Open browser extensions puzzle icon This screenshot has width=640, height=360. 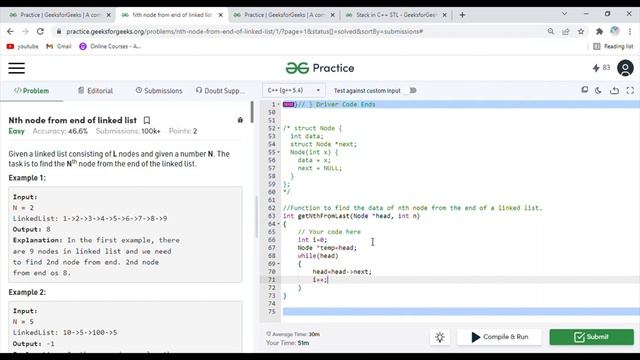599,31
